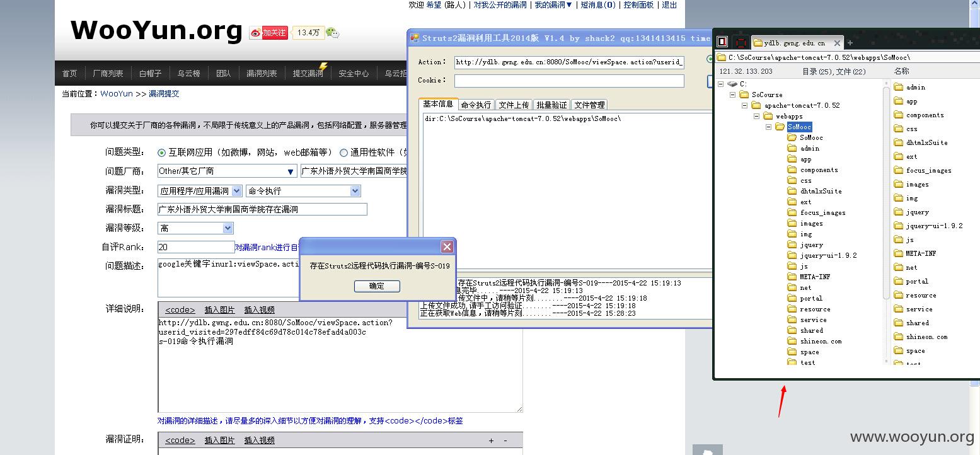Open the 应用程序/应用漏洞 dropdown

point(200,191)
